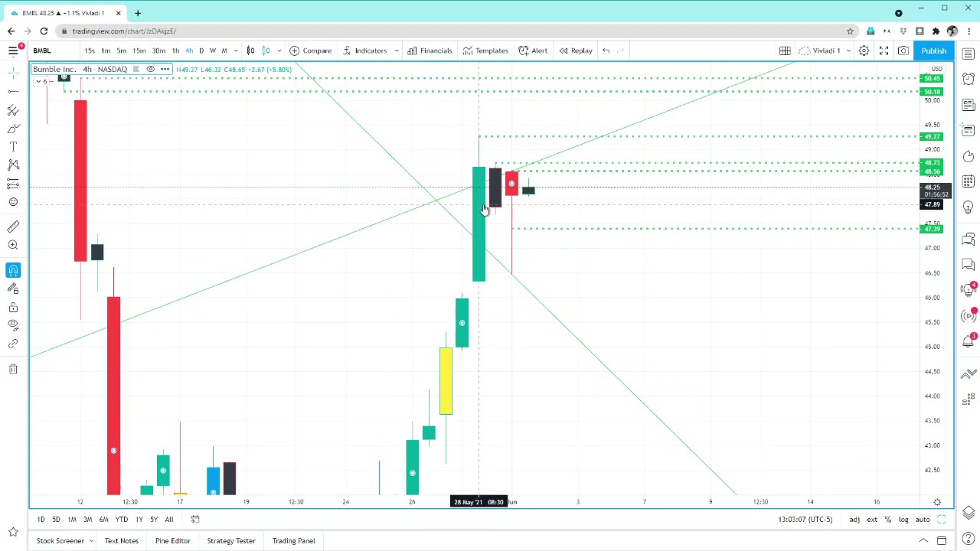Set interval to 1h
The image size is (980, 551).
(175, 51)
